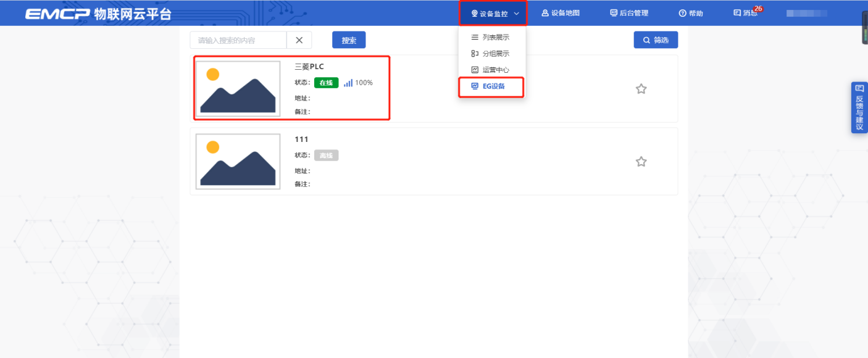Open the 设备地图 page

[x=561, y=13]
